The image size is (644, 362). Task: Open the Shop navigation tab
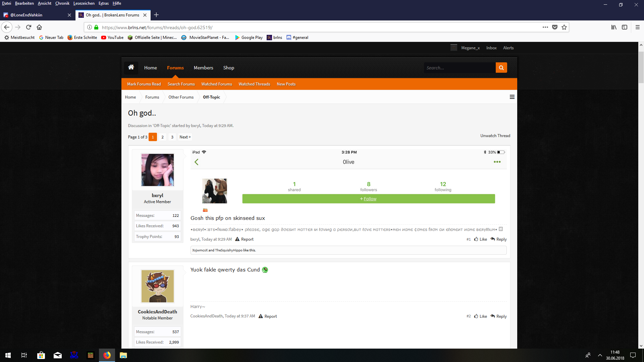(229, 68)
